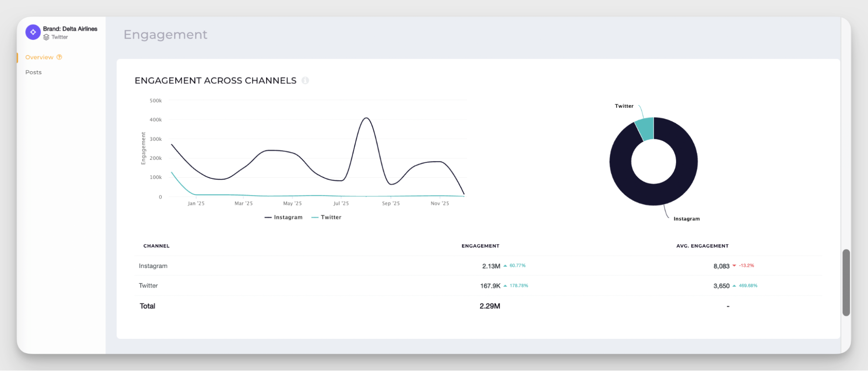Toggle Instagram series in chart legend
Image resolution: width=868 pixels, height=371 pixels.
(284, 217)
